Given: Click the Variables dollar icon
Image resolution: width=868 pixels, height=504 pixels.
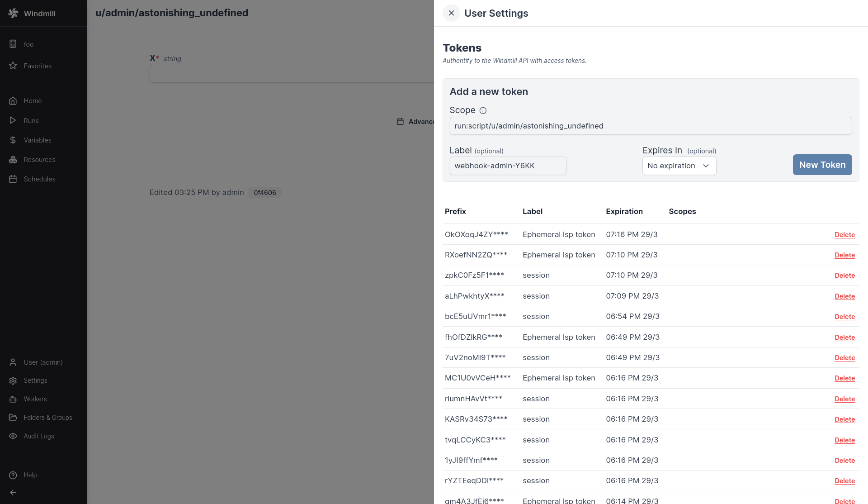Looking at the screenshot, I should tap(13, 140).
